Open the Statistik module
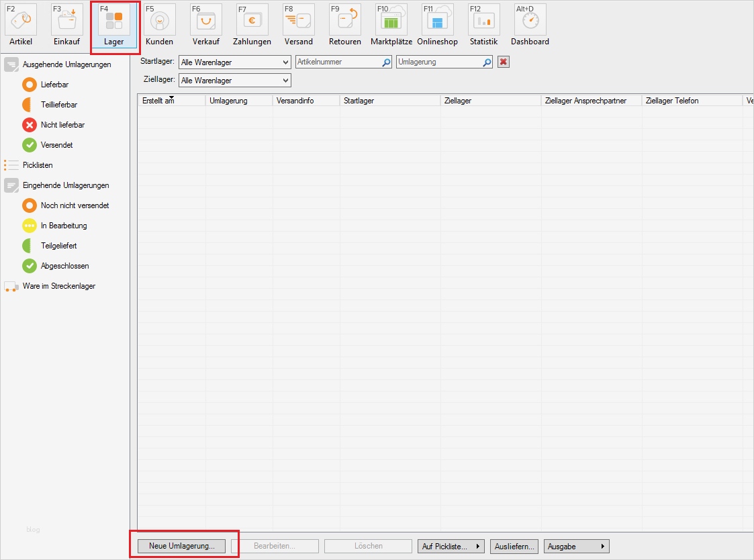Image resolution: width=754 pixels, height=560 pixels. (483, 24)
